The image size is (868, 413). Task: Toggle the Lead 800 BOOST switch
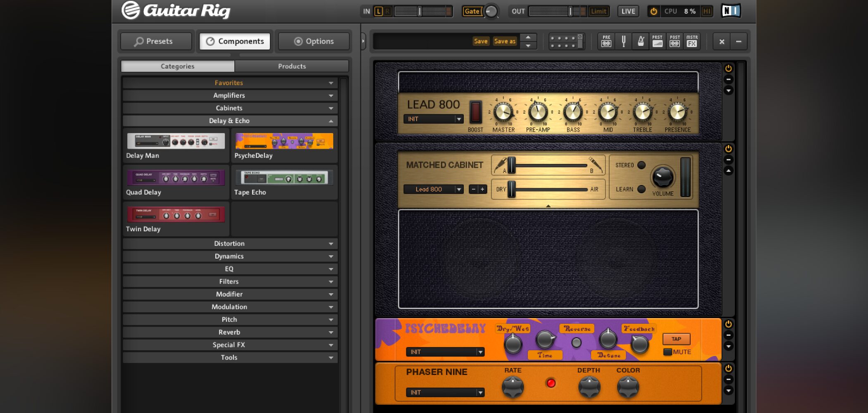[475, 112]
